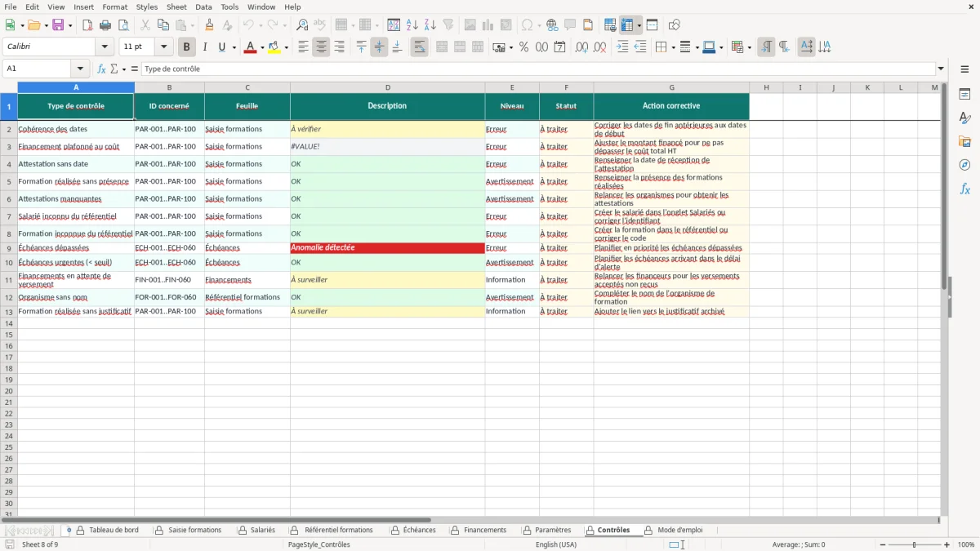Click the Description header cell
Image resolution: width=980 pixels, height=551 pixels.
[x=387, y=106]
